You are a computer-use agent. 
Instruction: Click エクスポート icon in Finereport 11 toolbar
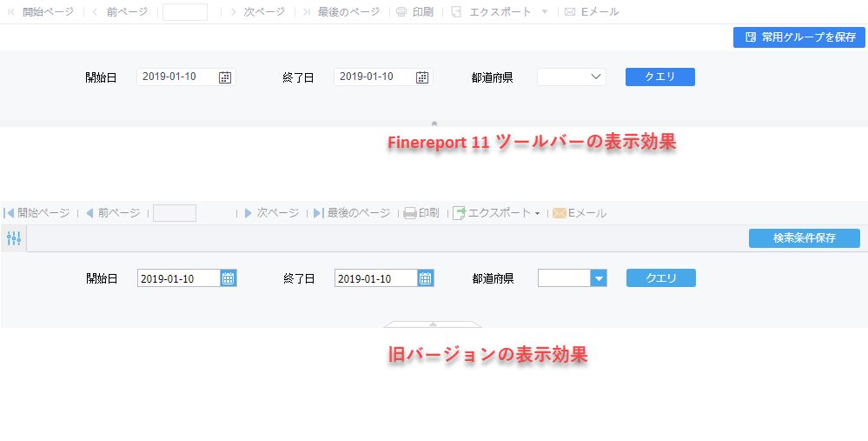tap(457, 11)
